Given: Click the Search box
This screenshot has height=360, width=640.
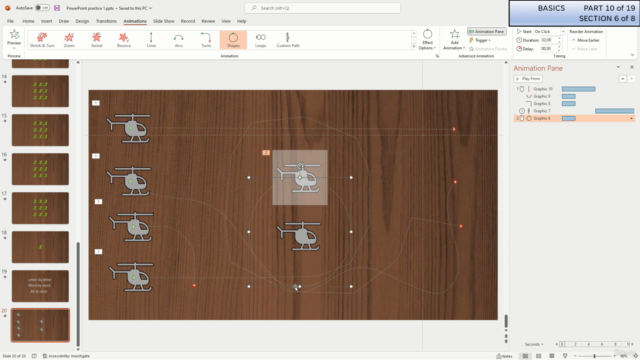Looking at the screenshot, I should coord(322,8).
